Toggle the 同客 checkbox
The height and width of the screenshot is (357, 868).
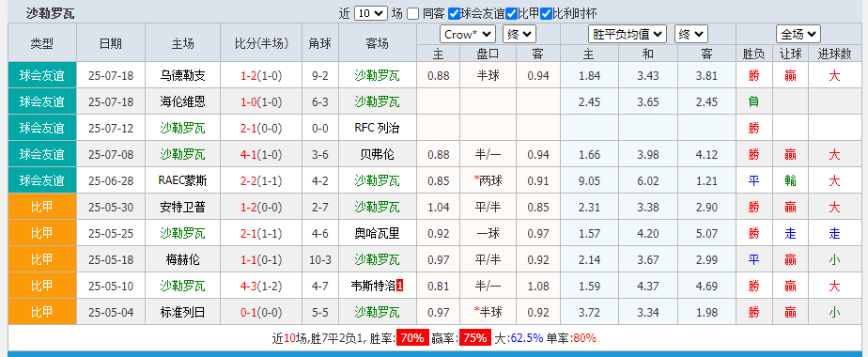[x=412, y=14]
